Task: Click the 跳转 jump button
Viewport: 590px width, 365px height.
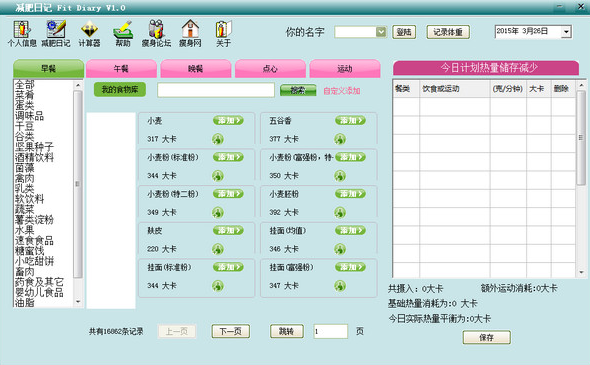Action: tap(287, 331)
